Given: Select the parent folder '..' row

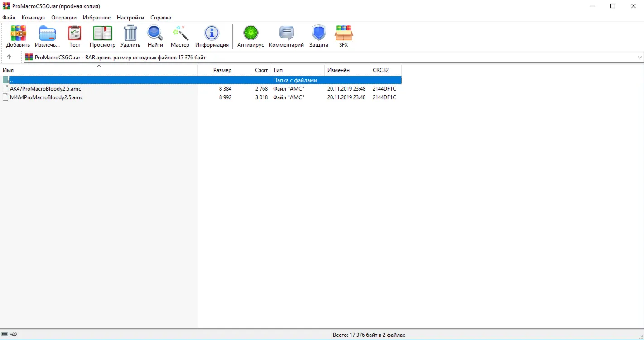Looking at the screenshot, I should pos(201,80).
